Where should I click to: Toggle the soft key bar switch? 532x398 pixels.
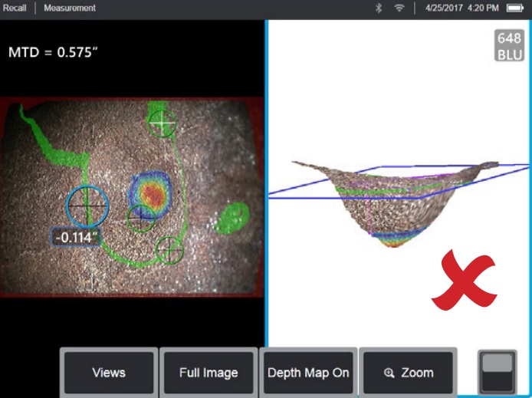(497, 373)
